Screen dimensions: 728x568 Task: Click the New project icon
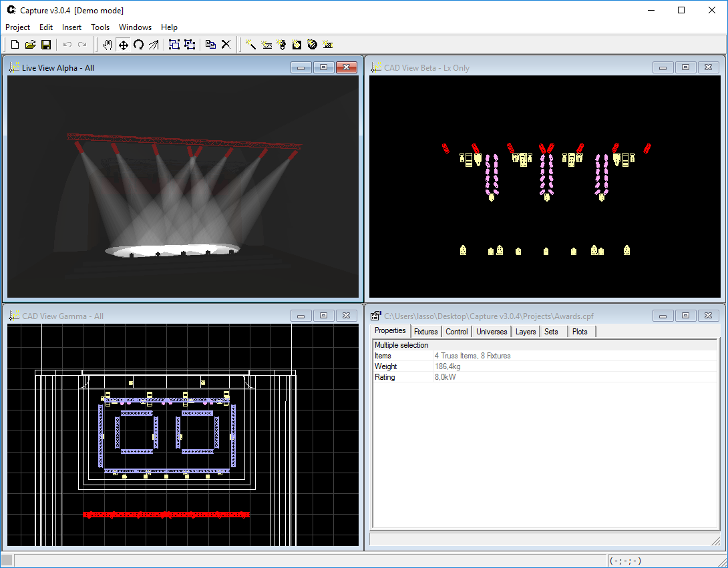15,45
